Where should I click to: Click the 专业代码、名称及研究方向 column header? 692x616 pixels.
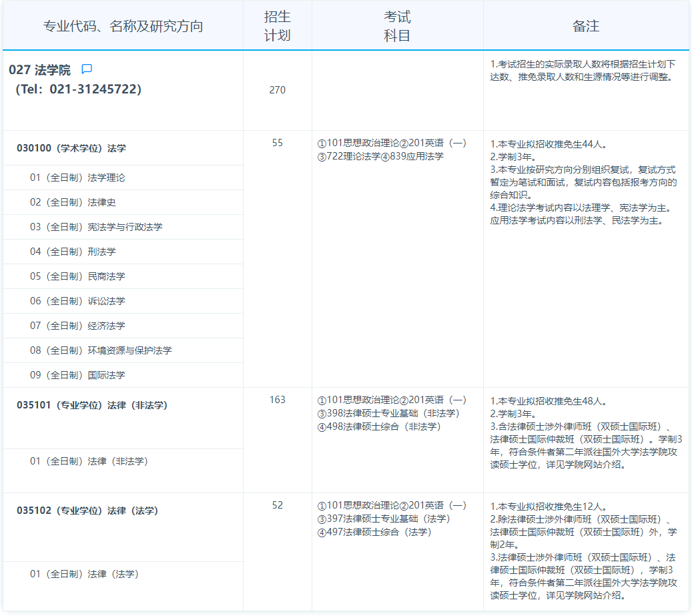point(123,26)
